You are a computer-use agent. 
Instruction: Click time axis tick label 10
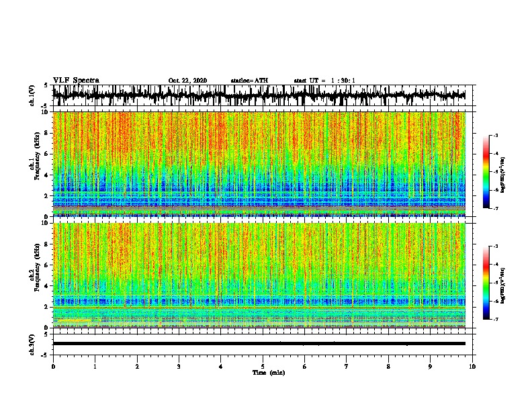tap(472, 367)
